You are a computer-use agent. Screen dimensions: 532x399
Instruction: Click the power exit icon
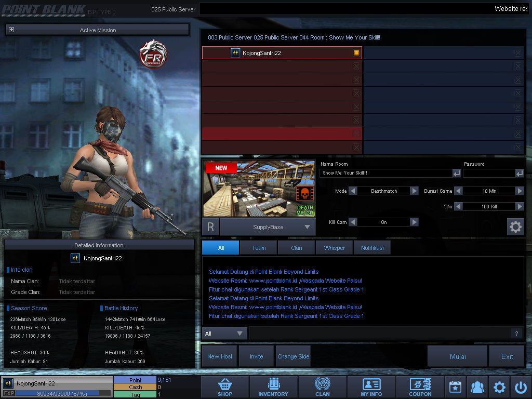click(521, 387)
